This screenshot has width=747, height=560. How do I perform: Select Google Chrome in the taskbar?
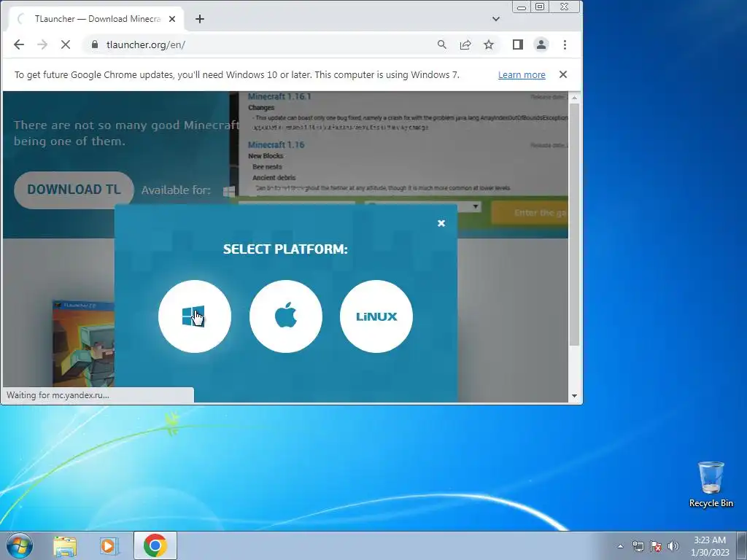155,545
